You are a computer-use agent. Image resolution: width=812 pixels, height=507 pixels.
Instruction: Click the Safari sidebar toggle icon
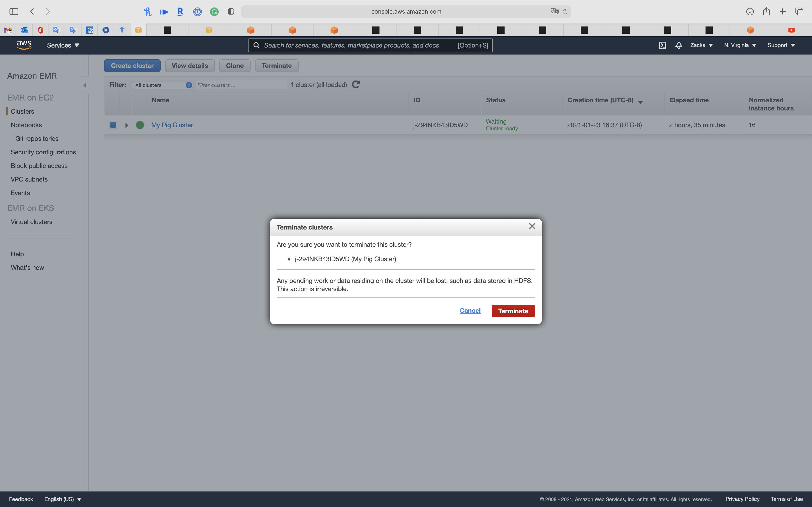tap(14, 11)
